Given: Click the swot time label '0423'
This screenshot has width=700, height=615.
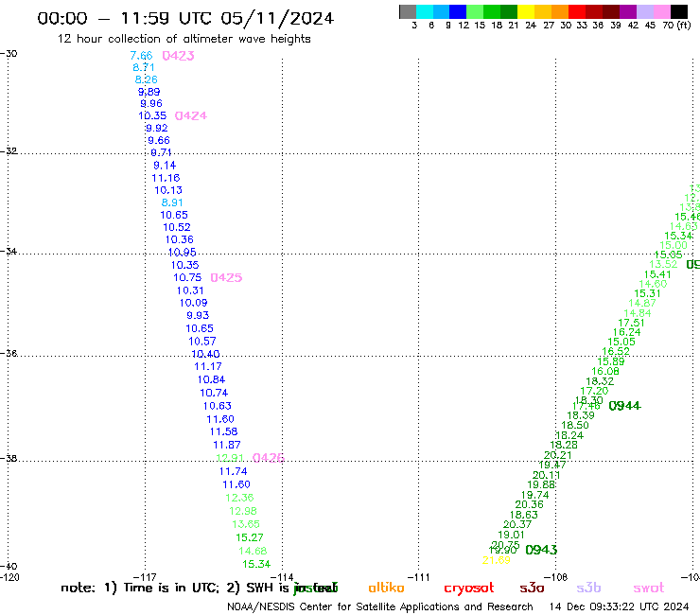Looking at the screenshot, I should click(178, 56).
